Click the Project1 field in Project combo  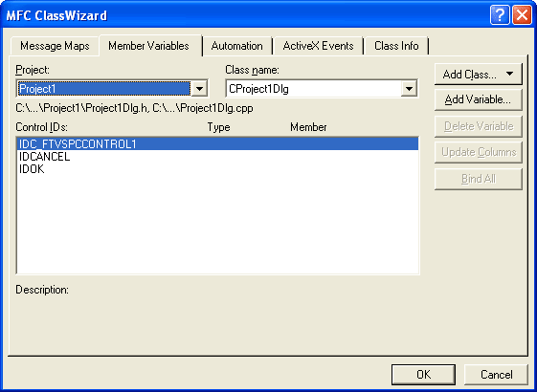[103, 89]
